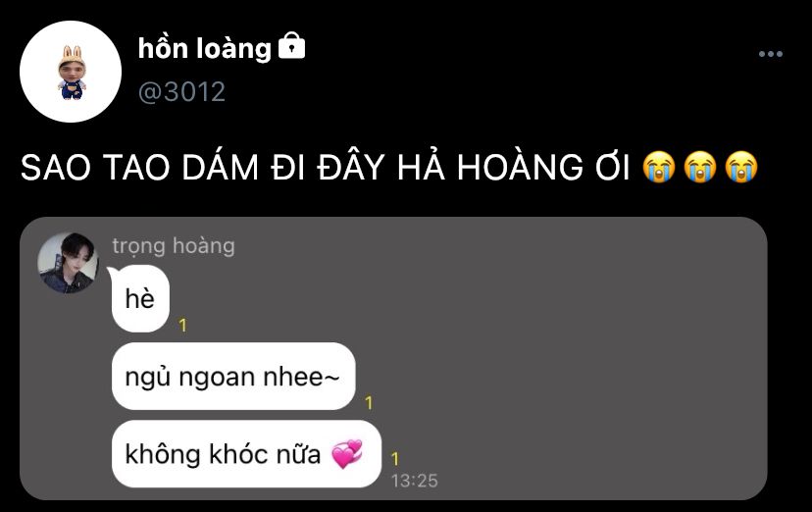Select the "ngủ ngoan nhee~" message bubble
812x512 pixels.
coord(233,377)
